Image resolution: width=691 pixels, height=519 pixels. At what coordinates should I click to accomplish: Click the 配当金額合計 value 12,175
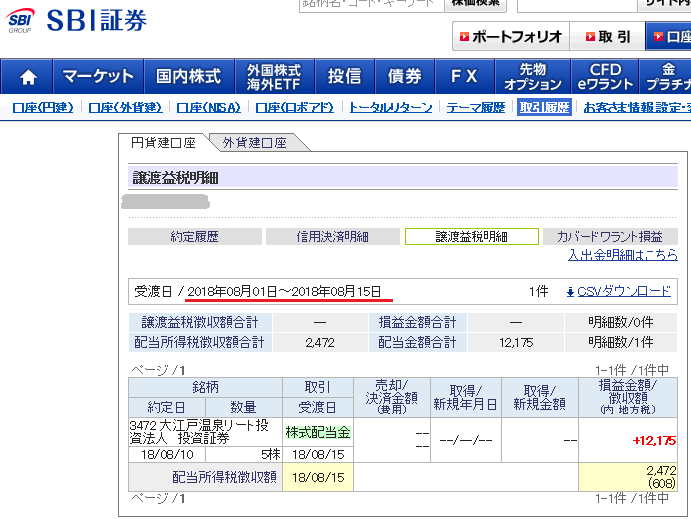[516, 342]
